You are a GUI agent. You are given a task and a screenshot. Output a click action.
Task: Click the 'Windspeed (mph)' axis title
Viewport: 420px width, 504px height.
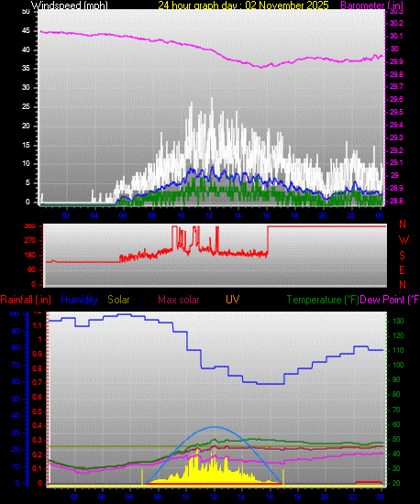[69, 5]
